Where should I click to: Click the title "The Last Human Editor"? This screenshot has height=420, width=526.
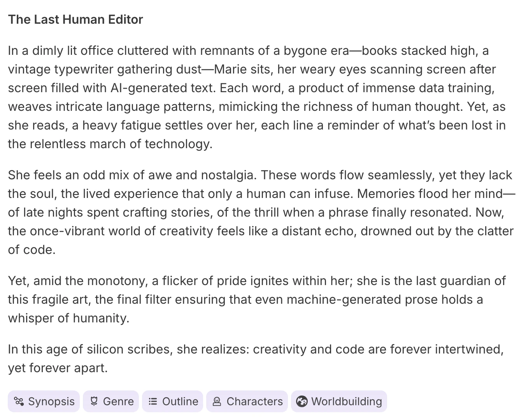(x=75, y=19)
